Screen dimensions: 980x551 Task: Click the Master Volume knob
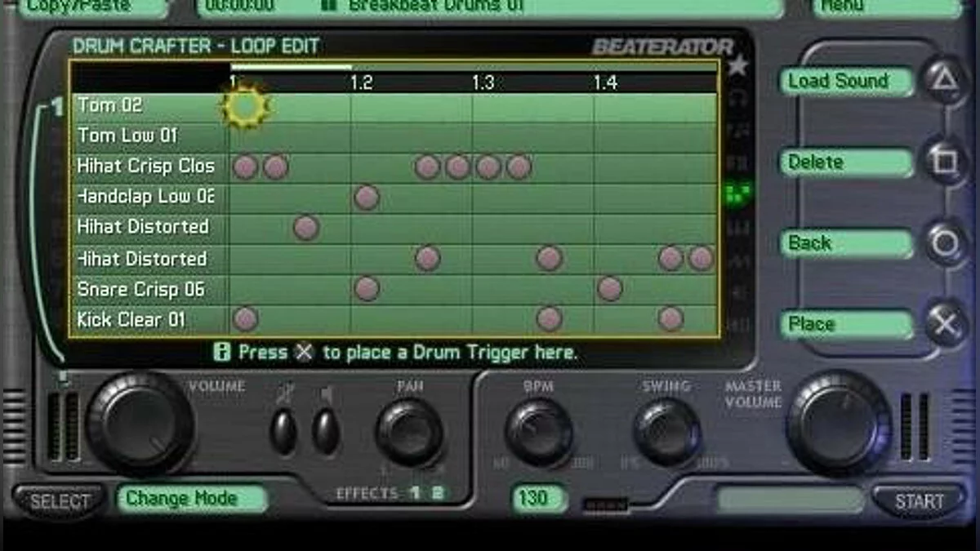839,423
